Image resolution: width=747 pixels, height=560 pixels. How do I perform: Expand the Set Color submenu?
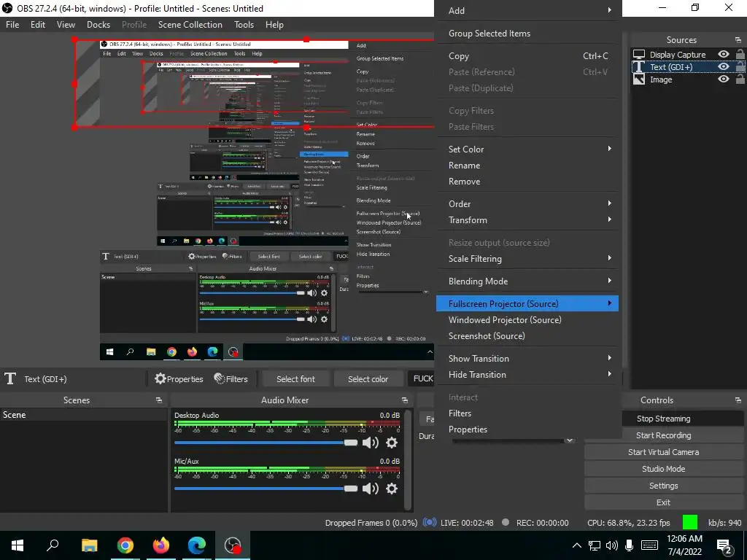[527, 149]
